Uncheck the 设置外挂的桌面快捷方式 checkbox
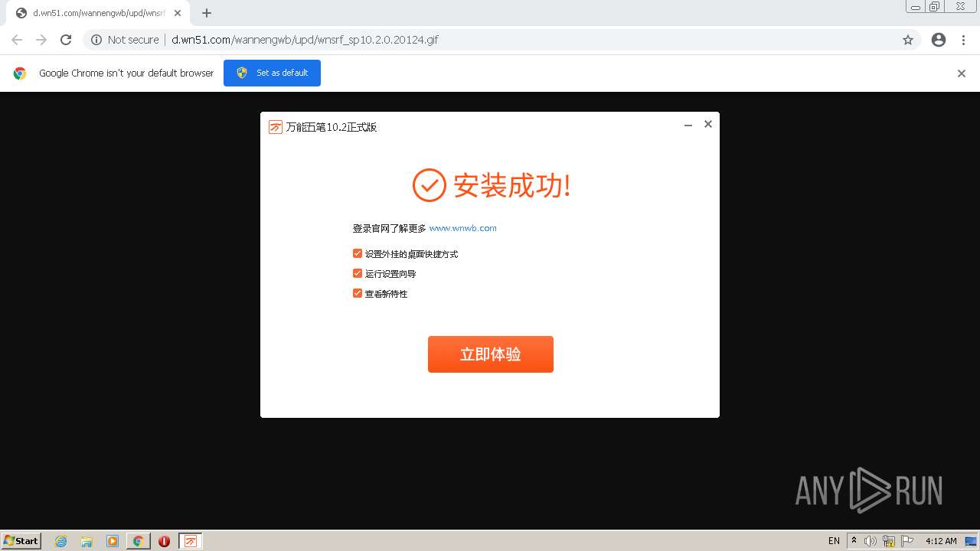Viewport: 980px width, 551px height. (x=357, y=253)
